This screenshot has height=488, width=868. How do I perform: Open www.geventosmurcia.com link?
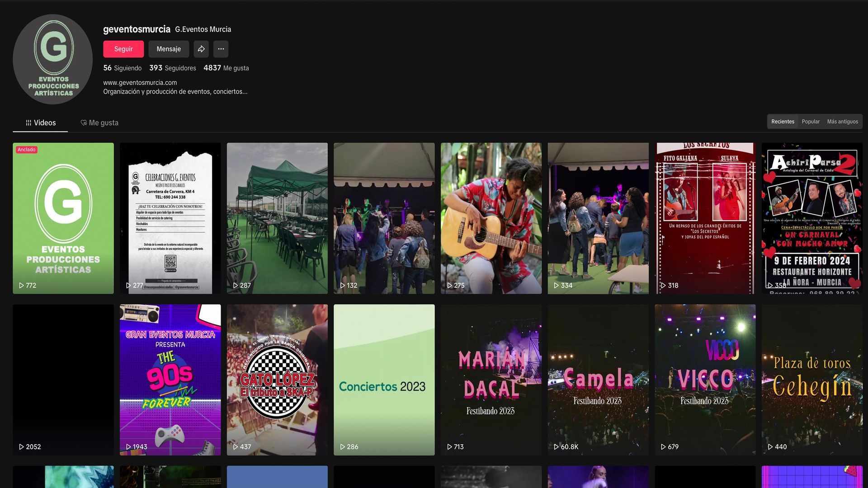point(140,83)
